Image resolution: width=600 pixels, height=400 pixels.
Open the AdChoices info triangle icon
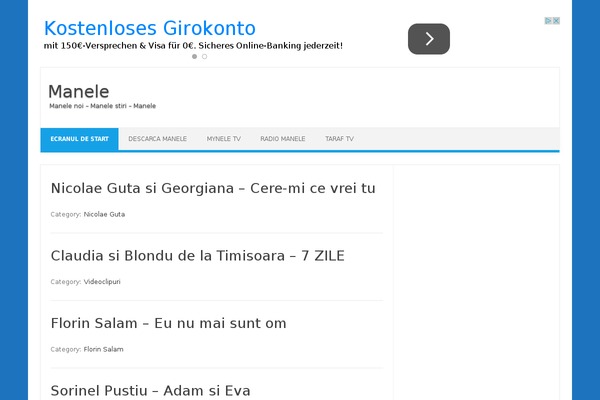coord(547,20)
